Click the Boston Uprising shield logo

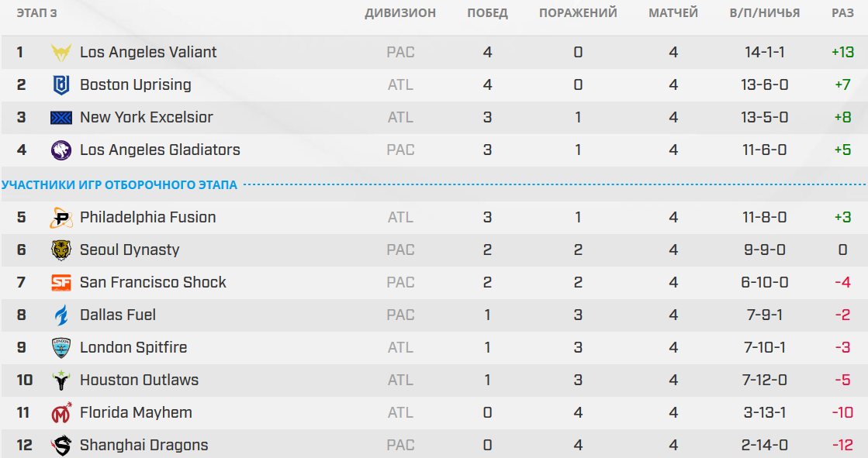[x=61, y=85]
